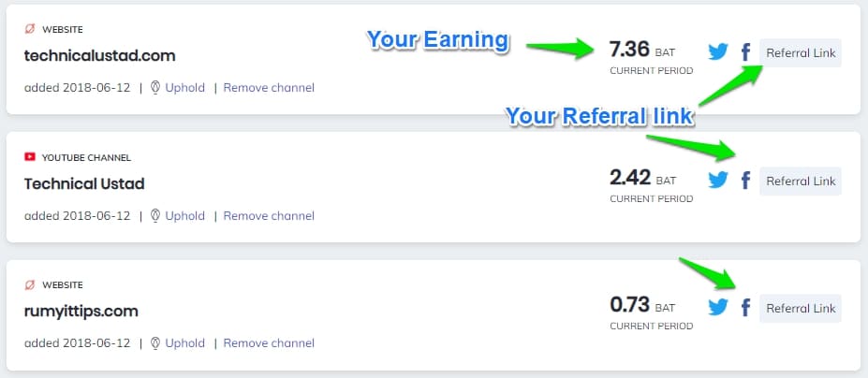
Task: Open Referral Link for rumyittips.com
Action: pos(801,308)
